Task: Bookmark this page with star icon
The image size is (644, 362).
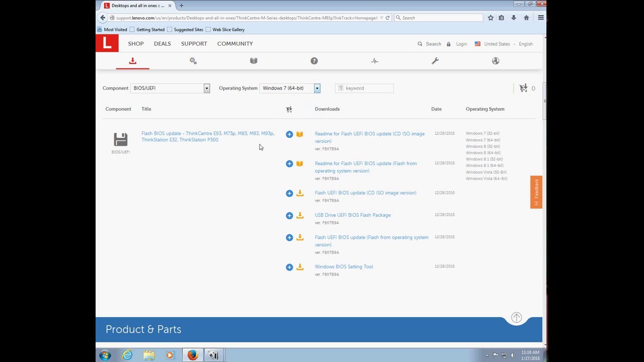Action: (x=491, y=18)
